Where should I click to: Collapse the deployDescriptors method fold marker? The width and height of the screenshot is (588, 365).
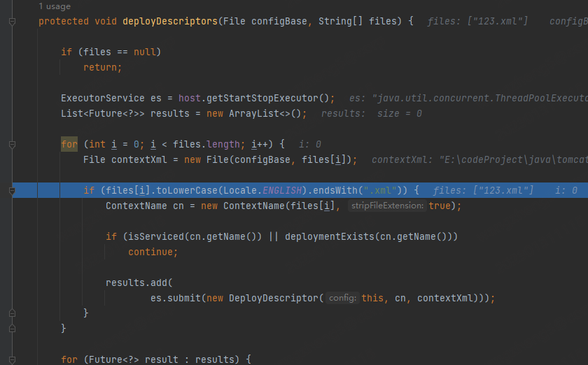point(12,22)
